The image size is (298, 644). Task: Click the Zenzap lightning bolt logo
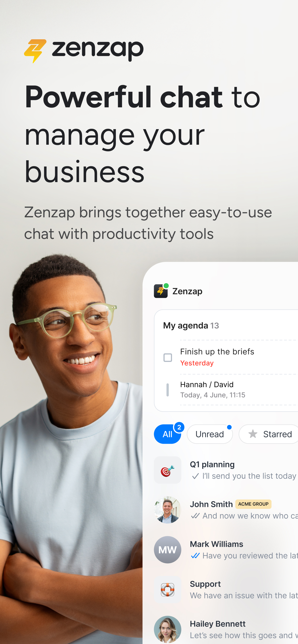[x=35, y=51]
